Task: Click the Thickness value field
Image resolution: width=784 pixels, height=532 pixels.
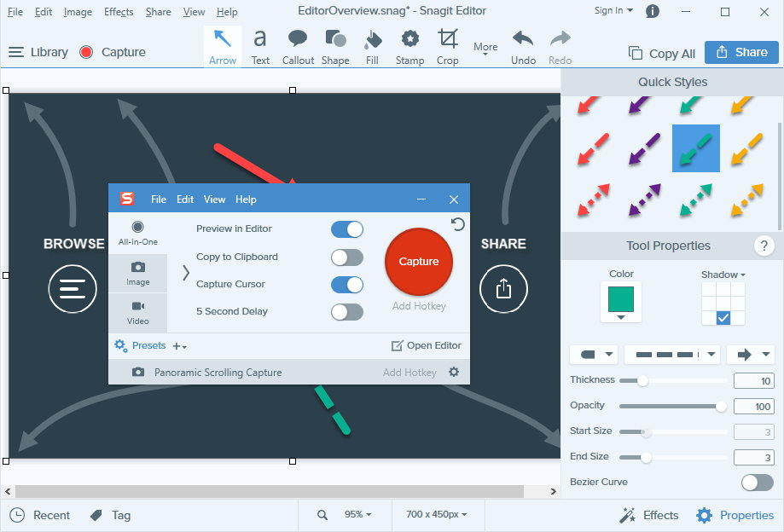Action: (x=753, y=380)
